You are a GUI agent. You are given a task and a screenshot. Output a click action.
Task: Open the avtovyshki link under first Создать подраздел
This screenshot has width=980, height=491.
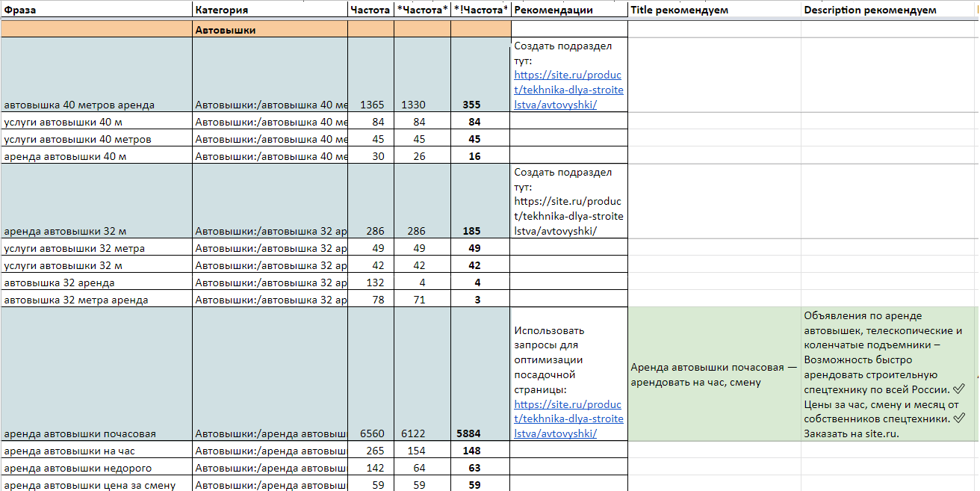tap(568, 90)
